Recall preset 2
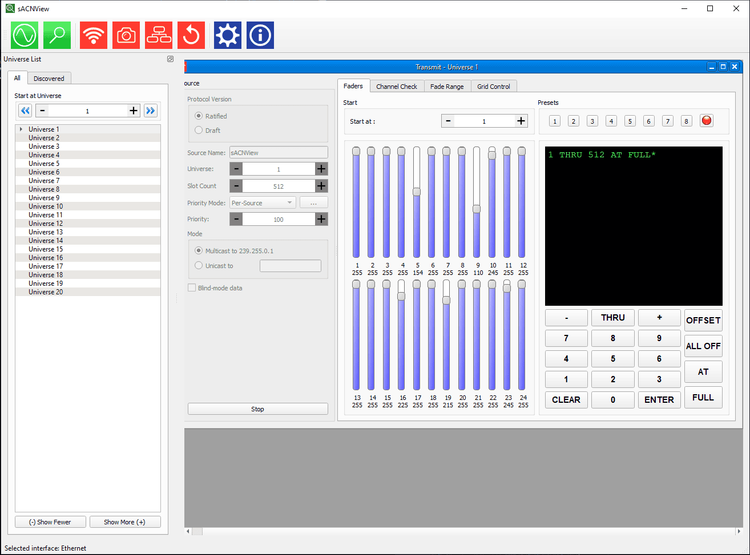 pos(573,121)
